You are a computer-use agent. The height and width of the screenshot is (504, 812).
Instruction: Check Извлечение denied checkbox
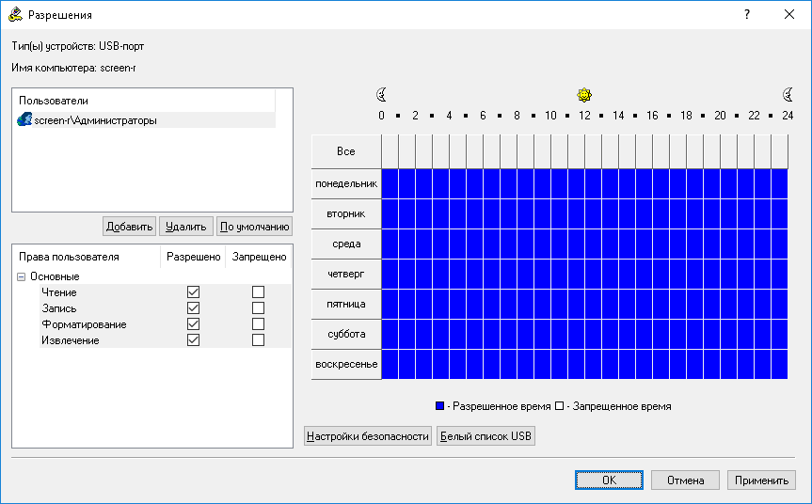[258, 340]
